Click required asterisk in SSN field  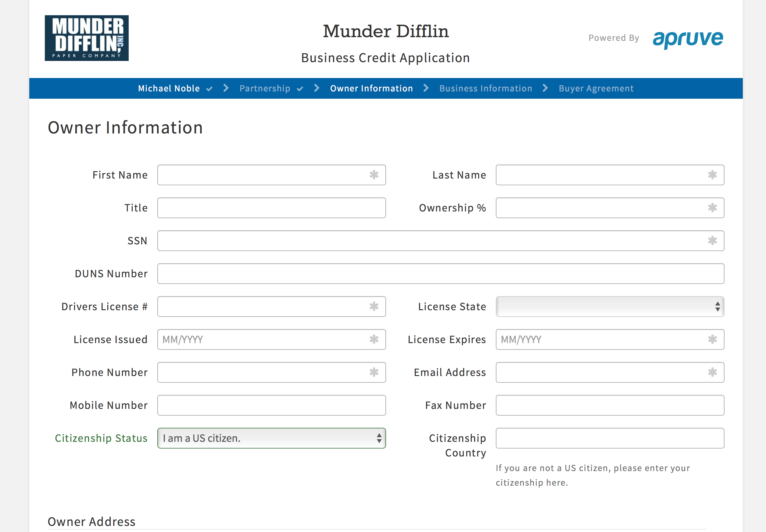click(x=712, y=241)
